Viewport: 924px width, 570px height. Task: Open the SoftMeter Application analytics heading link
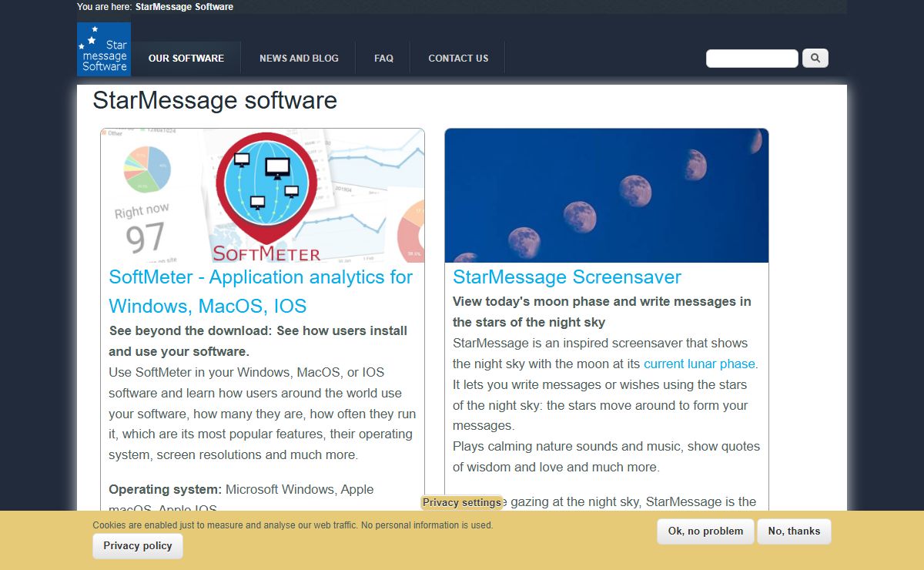click(x=261, y=292)
